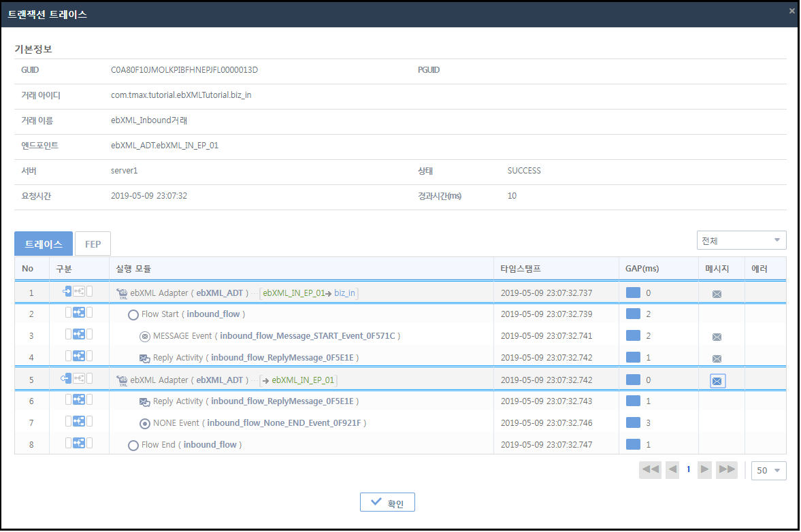Click ebXML Adapter icon in row 1
The width and height of the screenshot is (801, 532).
[x=122, y=293]
